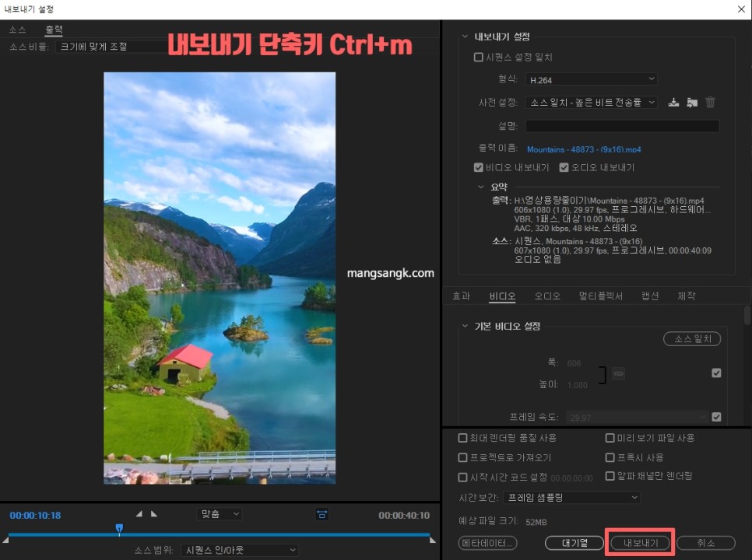Open the 프레임 샘플링 time interpolation dropdown

572,498
